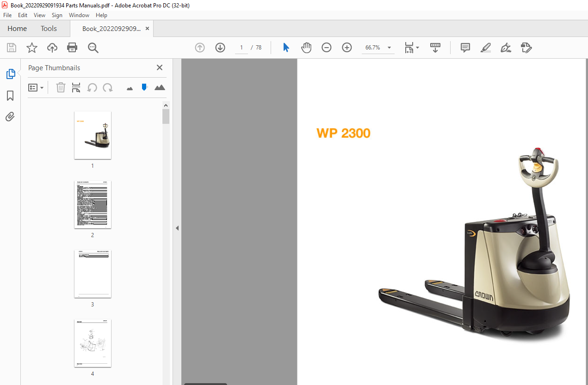Collapse the navigation pane arrow

pos(177,228)
